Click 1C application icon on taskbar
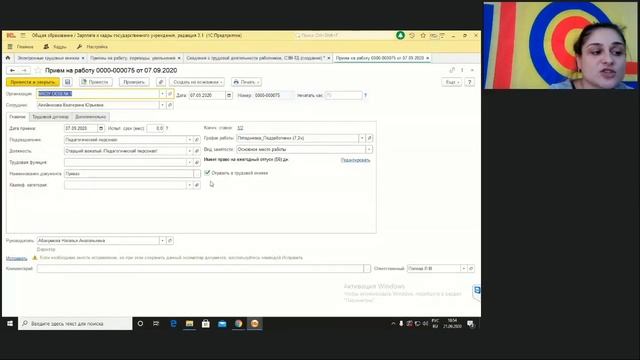The width and height of the screenshot is (640, 360). coord(255,324)
